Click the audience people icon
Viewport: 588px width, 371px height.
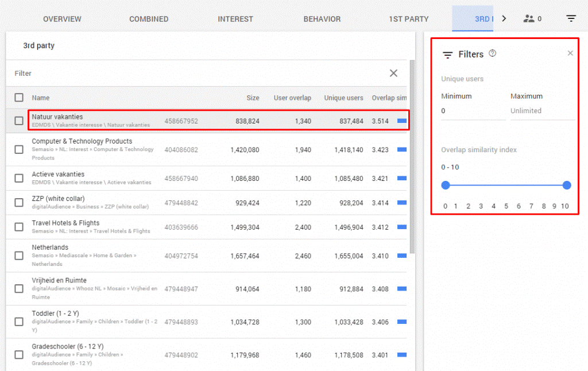coord(529,18)
